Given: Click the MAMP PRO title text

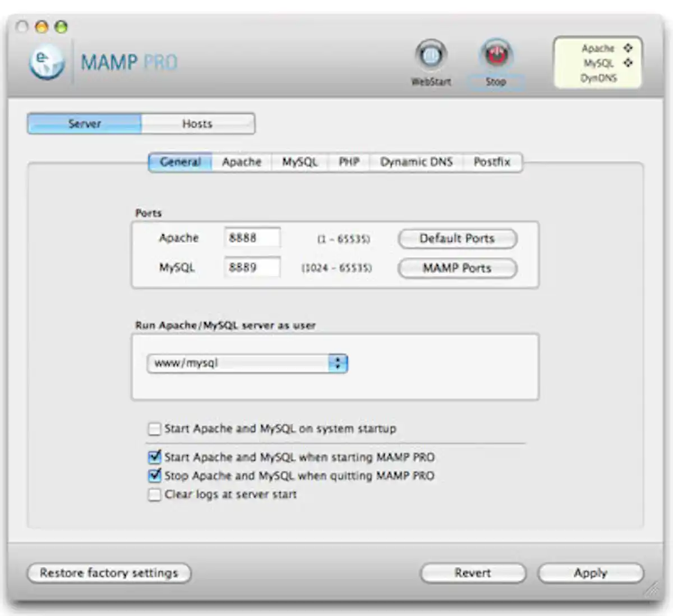Looking at the screenshot, I should pyautogui.click(x=129, y=62).
